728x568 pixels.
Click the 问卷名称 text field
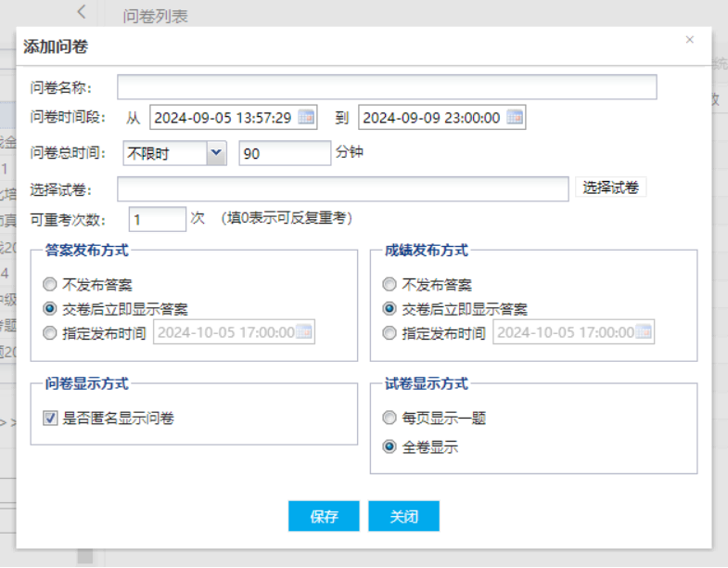[x=387, y=87]
